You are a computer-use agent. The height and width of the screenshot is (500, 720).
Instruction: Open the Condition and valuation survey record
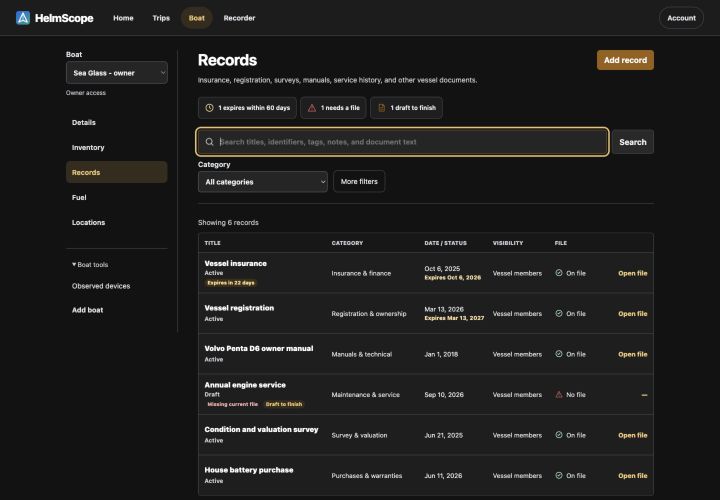click(x=261, y=429)
